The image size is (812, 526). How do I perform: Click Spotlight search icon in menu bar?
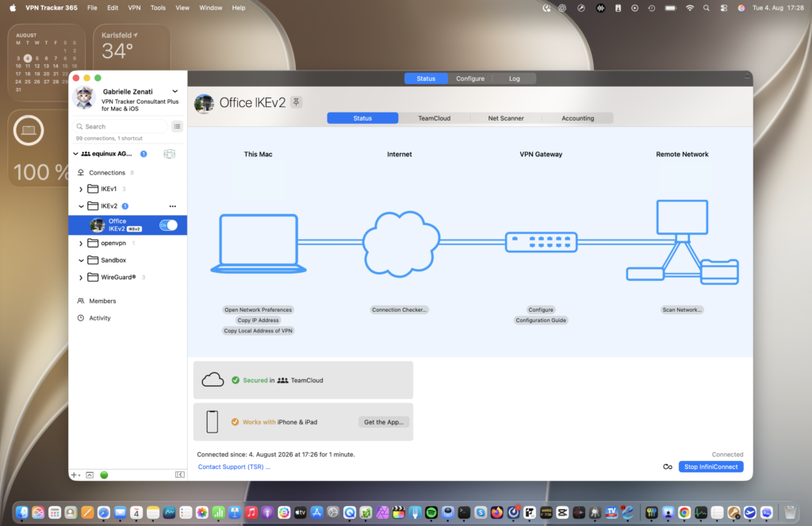pyautogui.click(x=707, y=8)
